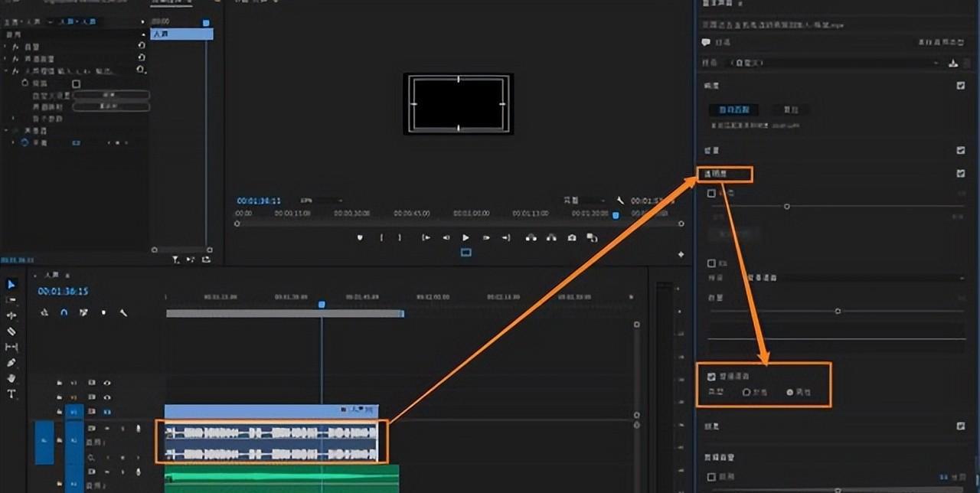Select the 女性 radio option
Image resolution: width=980 pixels, height=493 pixels.
[x=746, y=392]
